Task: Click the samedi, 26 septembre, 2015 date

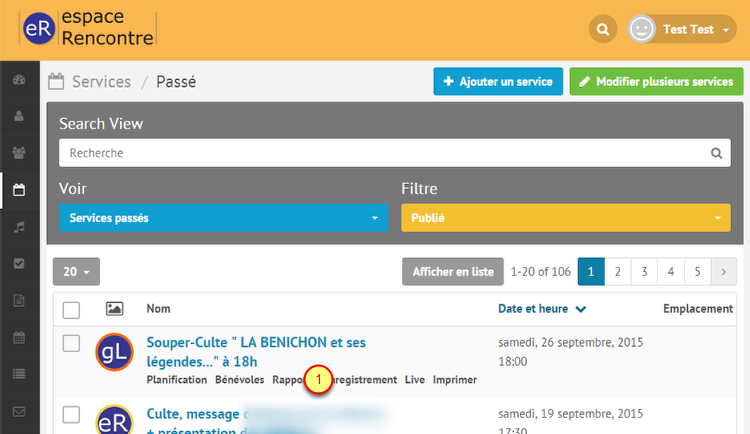Action: 571,343
